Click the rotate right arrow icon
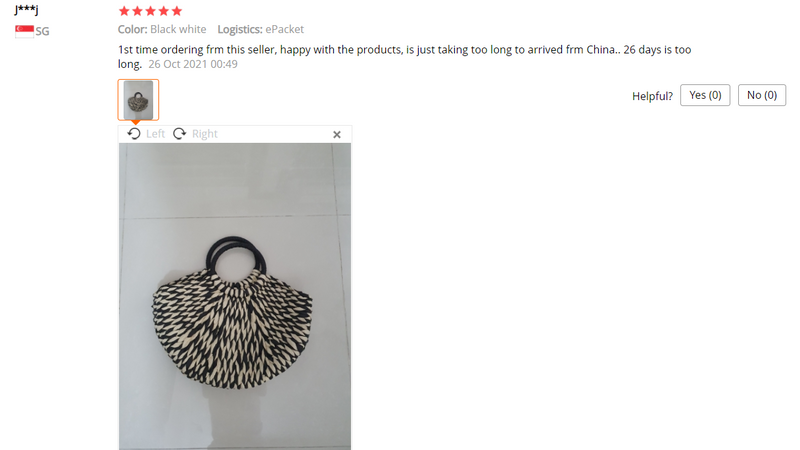Viewport: 800px width, 450px height. coord(180,134)
